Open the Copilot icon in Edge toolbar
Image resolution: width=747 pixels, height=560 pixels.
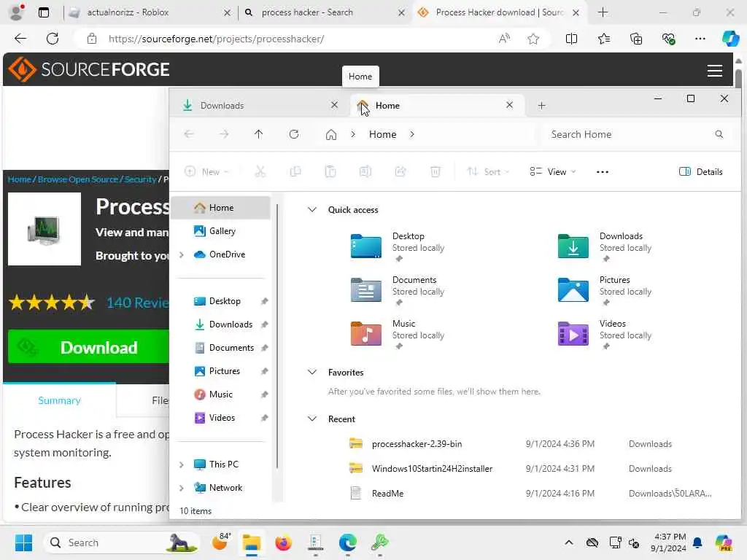point(729,39)
